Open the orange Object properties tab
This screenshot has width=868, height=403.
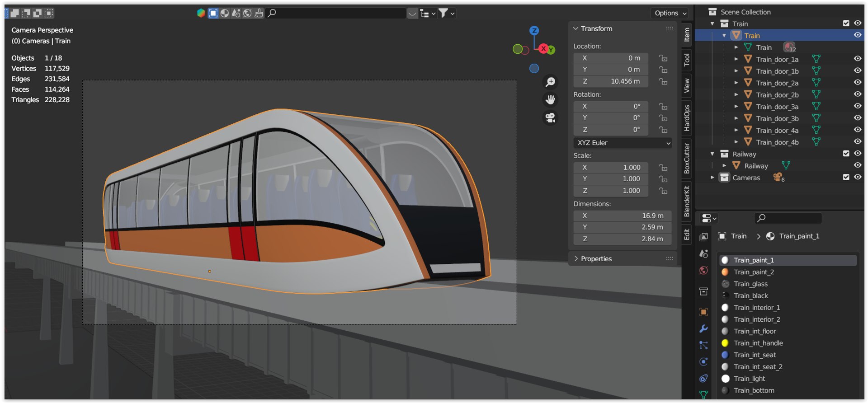click(x=703, y=312)
